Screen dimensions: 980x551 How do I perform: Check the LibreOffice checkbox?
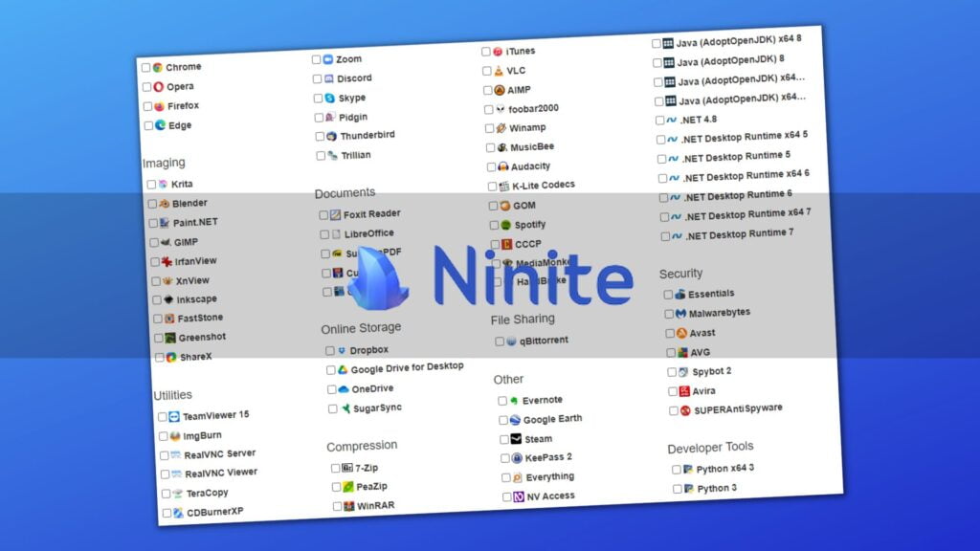[326, 232]
